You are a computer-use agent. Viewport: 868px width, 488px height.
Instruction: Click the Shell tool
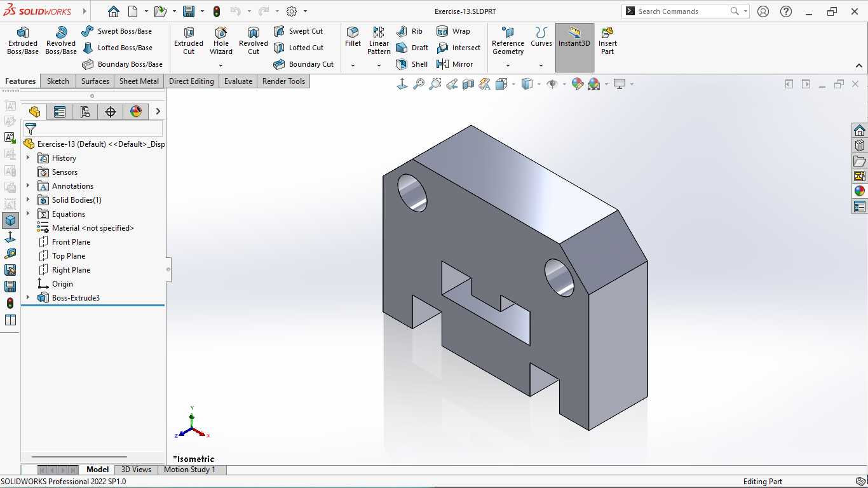pyautogui.click(x=412, y=64)
